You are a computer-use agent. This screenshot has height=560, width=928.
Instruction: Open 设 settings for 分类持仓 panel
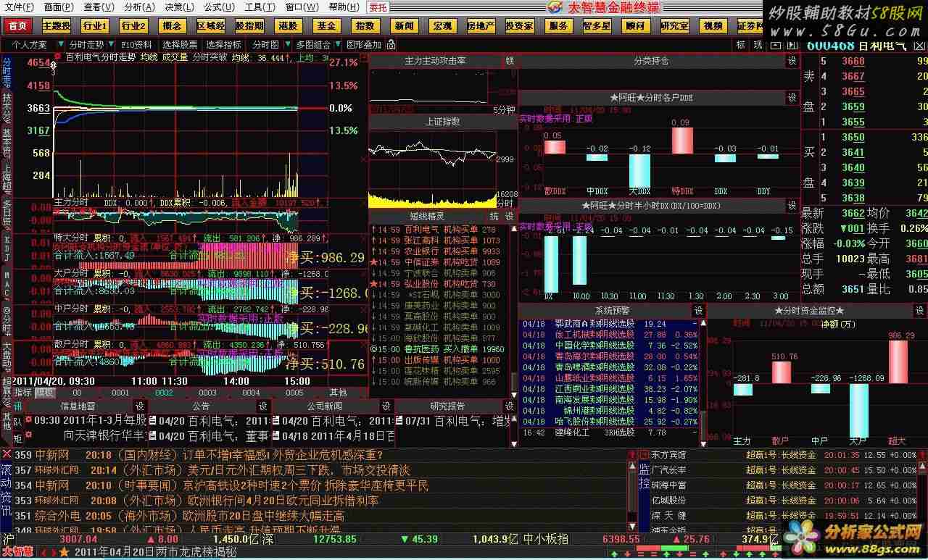click(792, 62)
